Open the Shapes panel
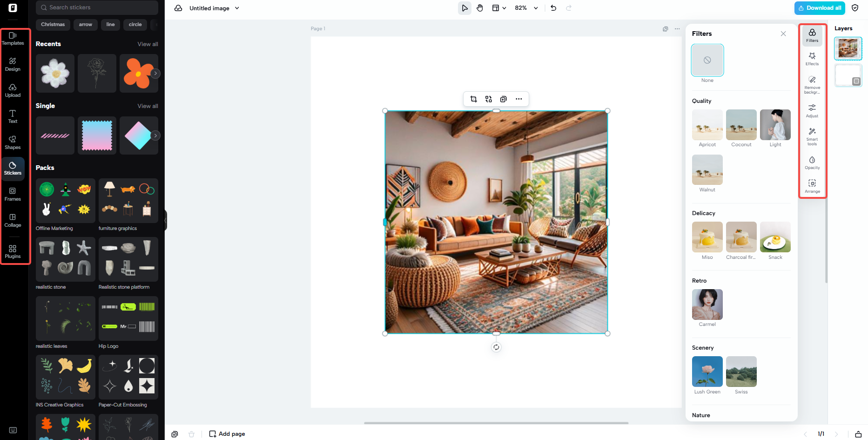The height and width of the screenshot is (440, 868). click(x=13, y=143)
